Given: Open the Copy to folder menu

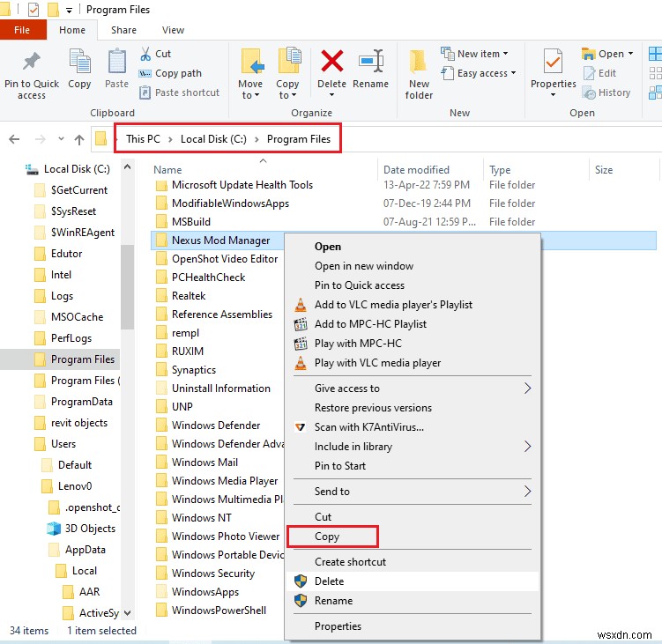Looking at the screenshot, I should [x=287, y=74].
